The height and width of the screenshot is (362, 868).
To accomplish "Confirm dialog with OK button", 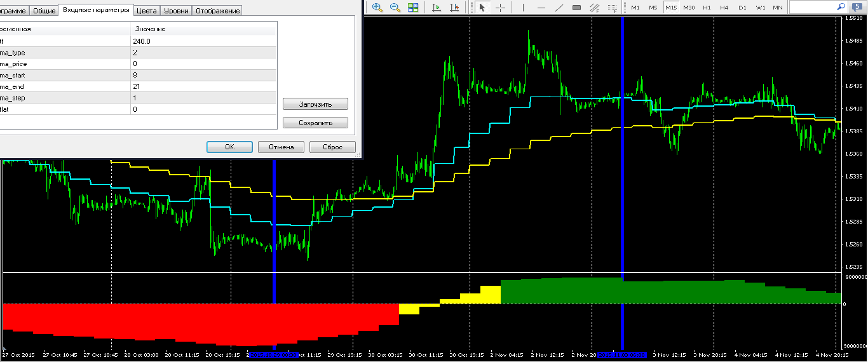I will point(230,147).
